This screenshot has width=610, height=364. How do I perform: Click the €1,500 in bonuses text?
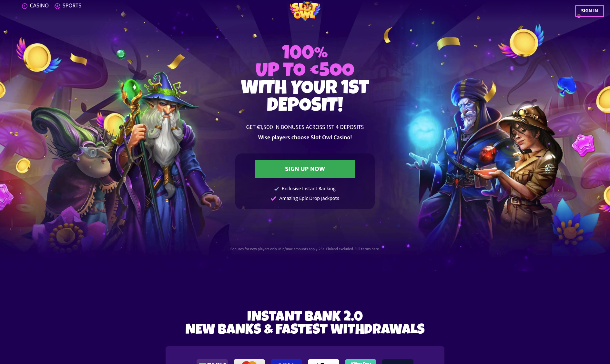[305, 127]
